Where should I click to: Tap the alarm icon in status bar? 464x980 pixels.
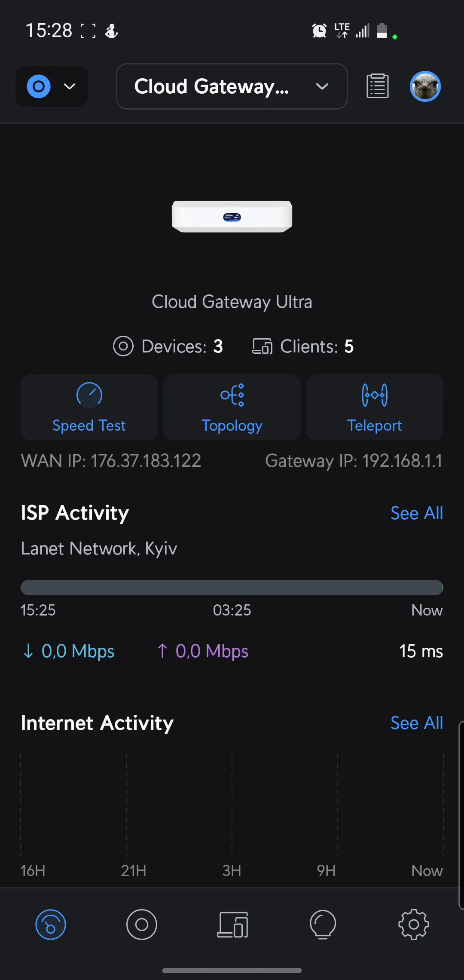[x=319, y=31]
